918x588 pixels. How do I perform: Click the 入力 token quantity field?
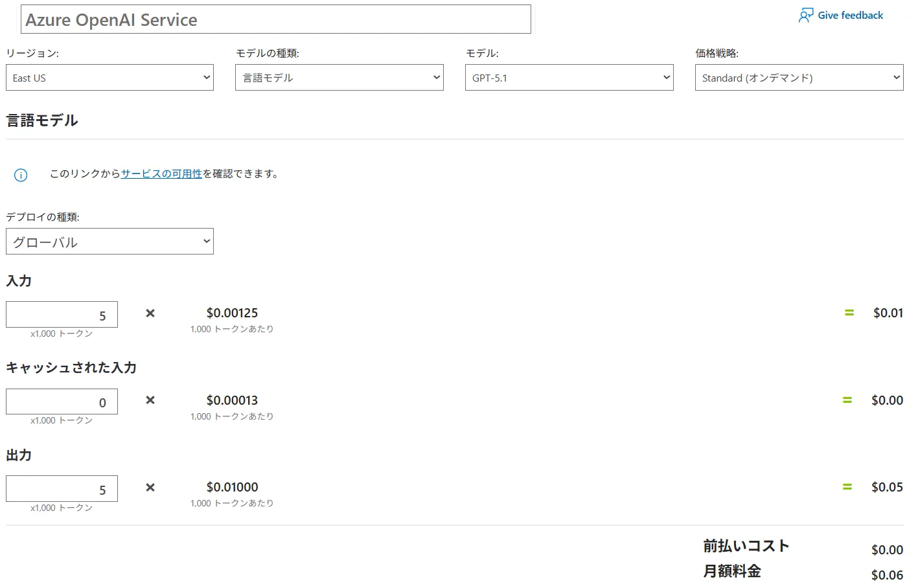point(62,315)
